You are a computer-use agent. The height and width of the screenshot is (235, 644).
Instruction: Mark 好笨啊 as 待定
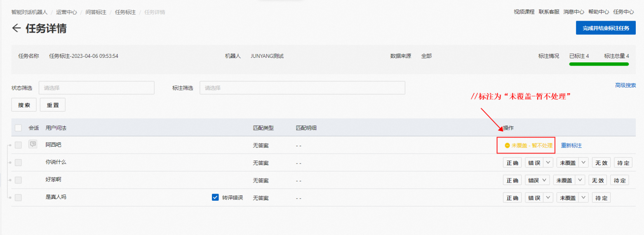[620, 180]
